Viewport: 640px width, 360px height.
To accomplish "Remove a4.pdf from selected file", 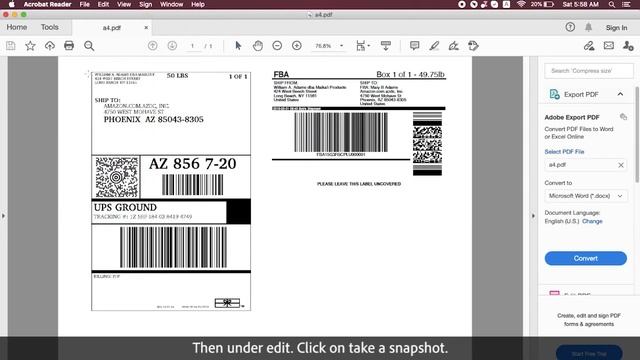I will tap(621, 165).
